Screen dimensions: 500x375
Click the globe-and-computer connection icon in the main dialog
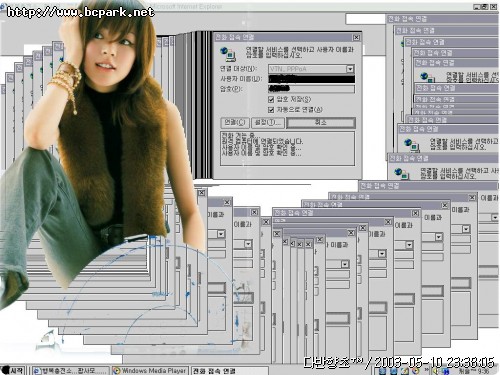point(228,54)
